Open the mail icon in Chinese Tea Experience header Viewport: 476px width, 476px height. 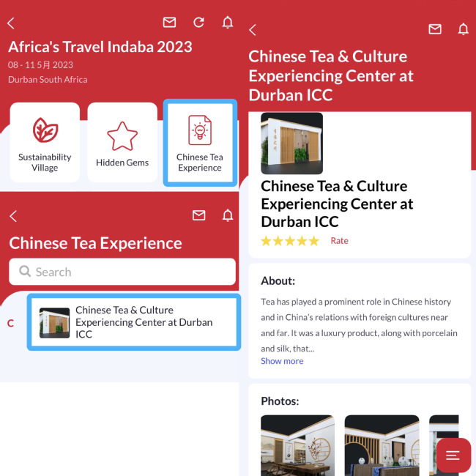click(x=199, y=215)
